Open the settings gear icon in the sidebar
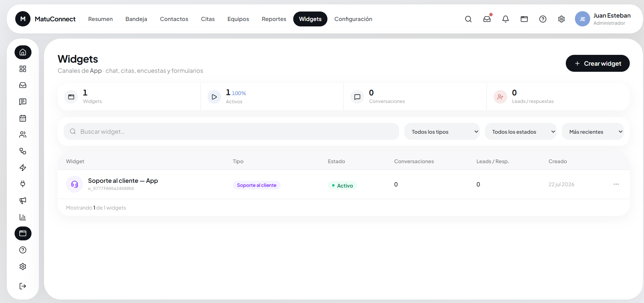This screenshot has width=644, height=303. point(23,266)
